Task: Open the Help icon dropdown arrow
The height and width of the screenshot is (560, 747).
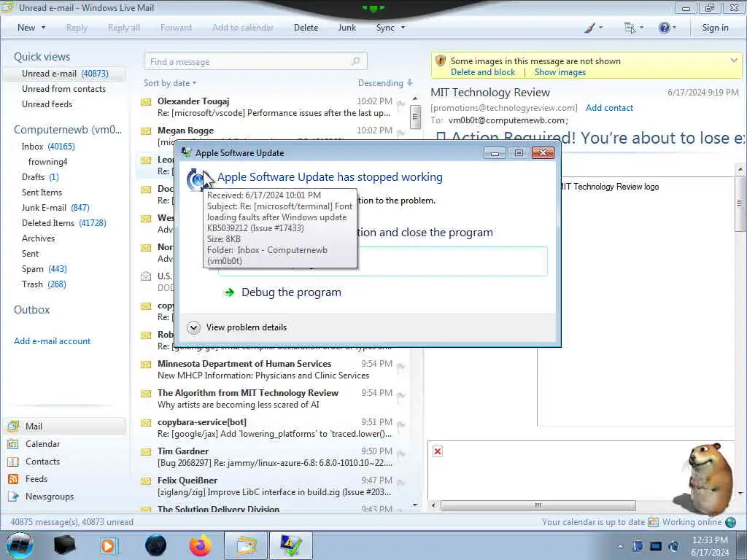Action: (x=674, y=28)
